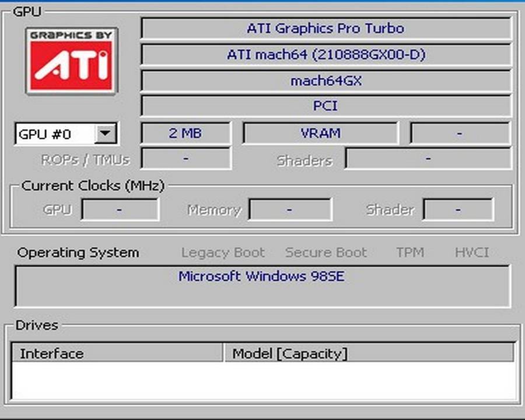
Task: Click the Legacy Boot indicator
Action: coord(223,253)
